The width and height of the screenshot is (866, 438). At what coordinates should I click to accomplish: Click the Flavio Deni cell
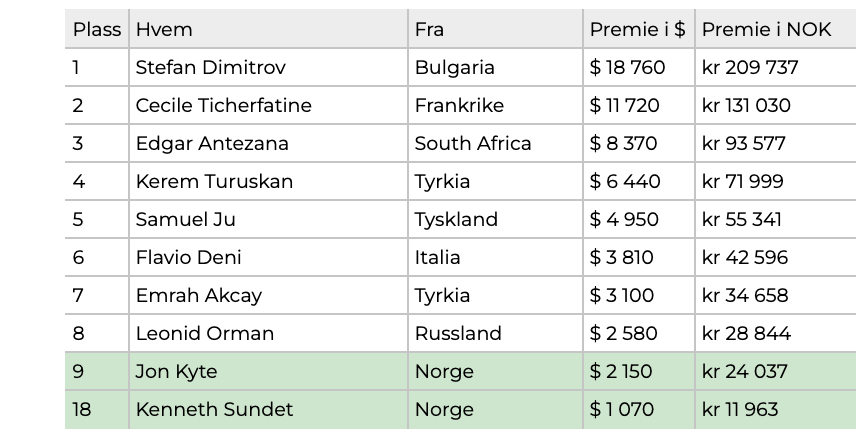tap(268, 257)
